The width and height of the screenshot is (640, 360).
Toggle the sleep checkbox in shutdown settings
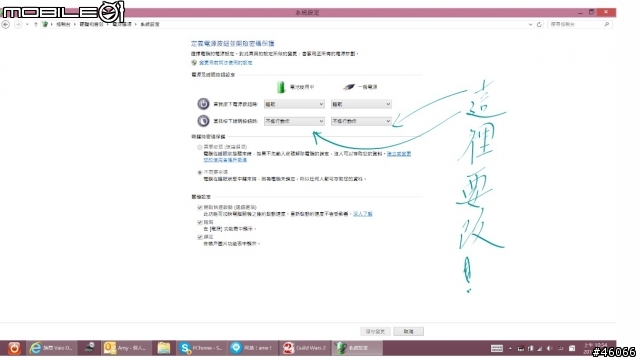point(200,222)
